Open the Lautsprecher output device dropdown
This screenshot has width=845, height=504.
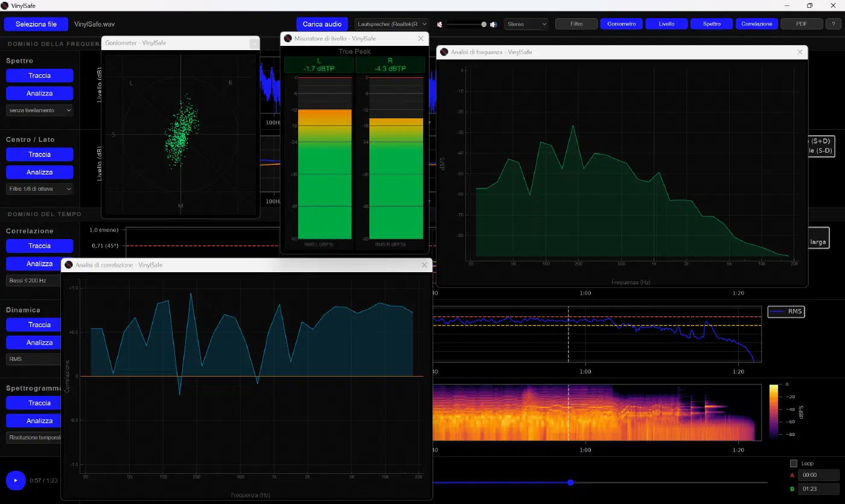point(391,24)
